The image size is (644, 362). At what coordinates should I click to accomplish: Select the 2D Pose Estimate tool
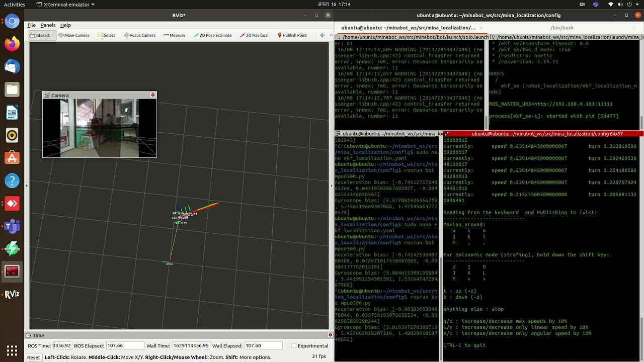pyautogui.click(x=213, y=35)
